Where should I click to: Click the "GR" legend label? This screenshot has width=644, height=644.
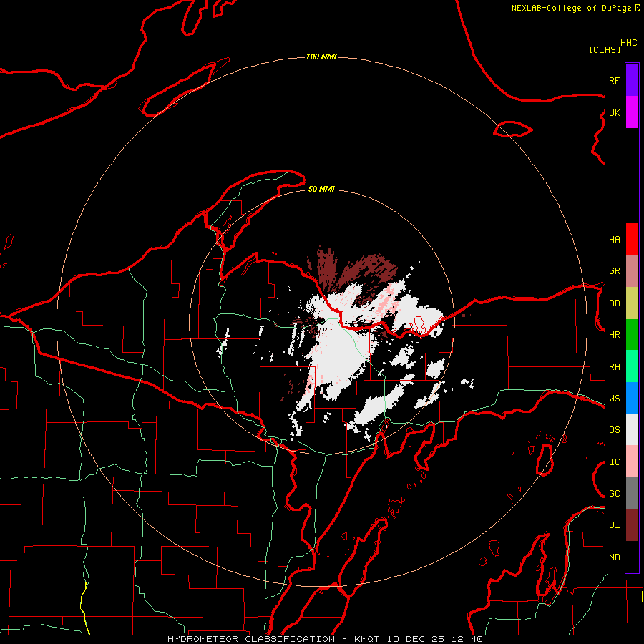tap(614, 271)
